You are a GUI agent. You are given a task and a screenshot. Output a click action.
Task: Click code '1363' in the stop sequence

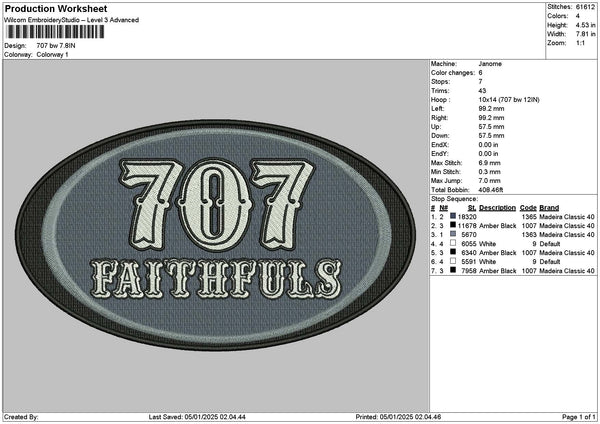click(x=529, y=235)
